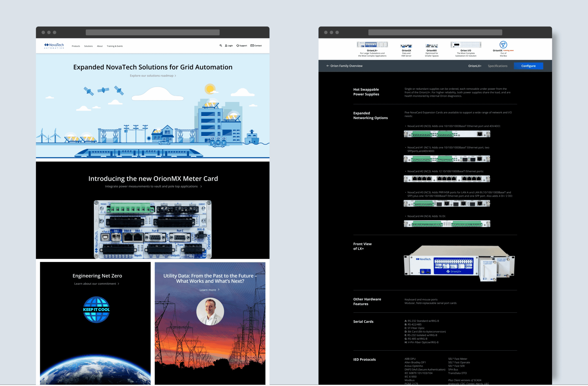Image resolution: width=588 pixels, height=386 pixels.
Task: Open Support via headset icon
Action: [x=237, y=46]
